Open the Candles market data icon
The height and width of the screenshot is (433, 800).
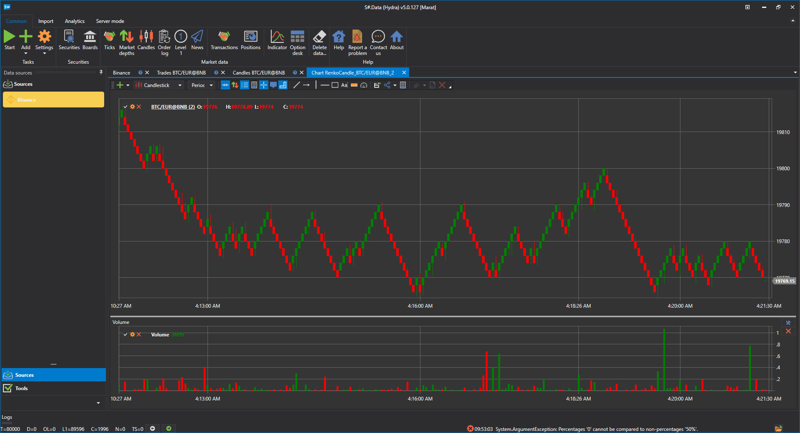pos(146,39)
